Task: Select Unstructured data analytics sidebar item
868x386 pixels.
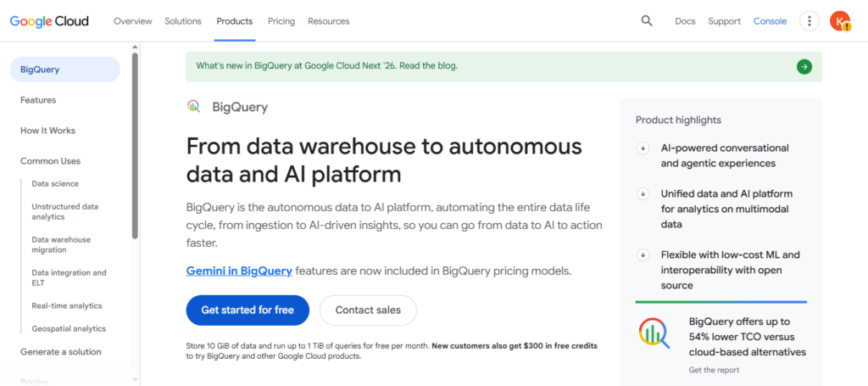Action: click(64, 211)
